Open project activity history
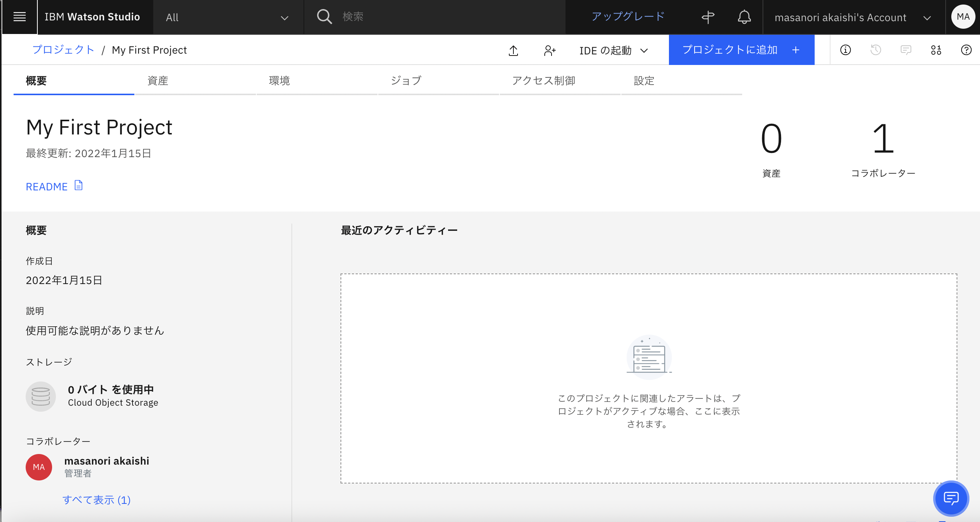 click(875, 50)
